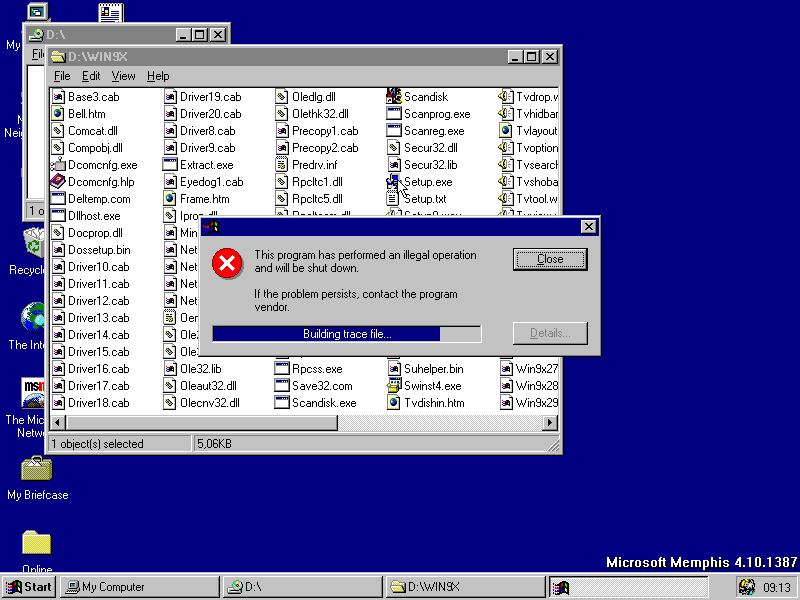Select the Dcomcnfg.hlp help file icon

pos(58,182)
